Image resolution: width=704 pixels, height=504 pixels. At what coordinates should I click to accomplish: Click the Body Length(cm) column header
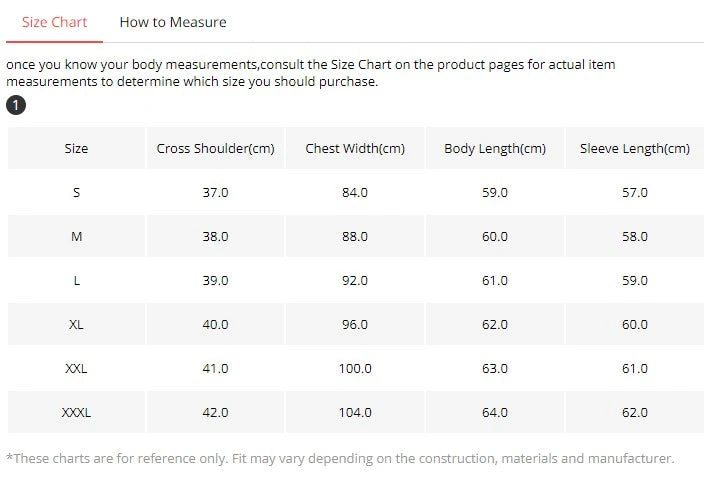[495, 148]
